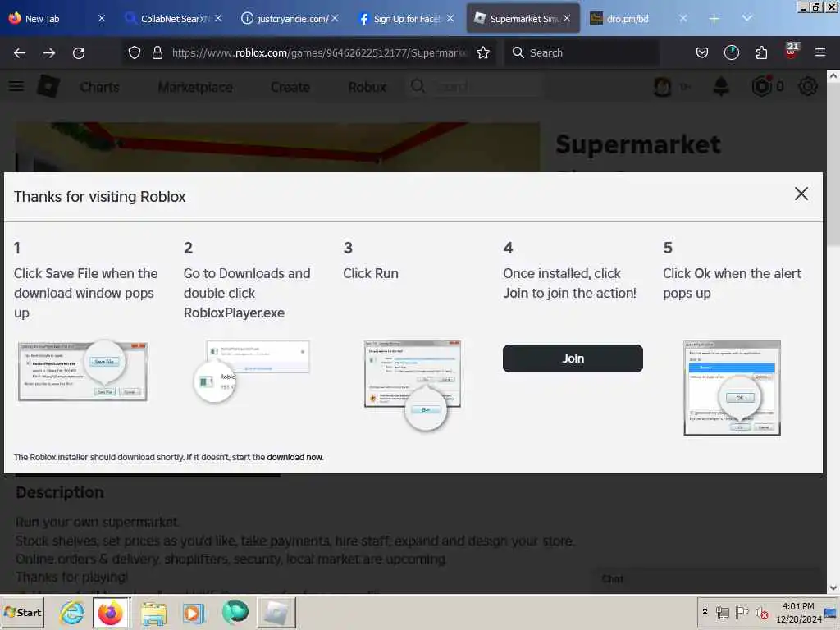Open the Roblox side navigation menu icon
The width and height of the screenshot is (840, 630).
(16, 86)
